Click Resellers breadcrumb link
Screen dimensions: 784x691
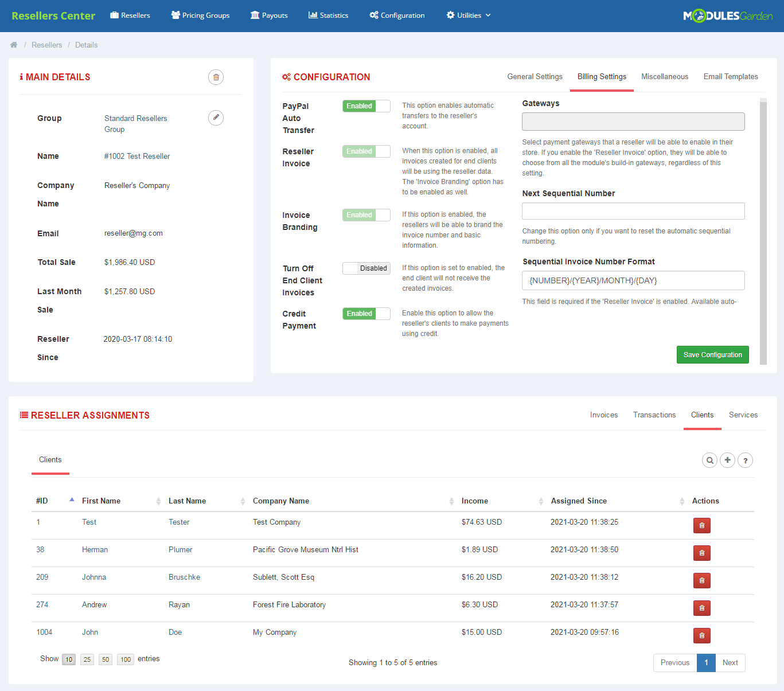click(x=46, y=45)
